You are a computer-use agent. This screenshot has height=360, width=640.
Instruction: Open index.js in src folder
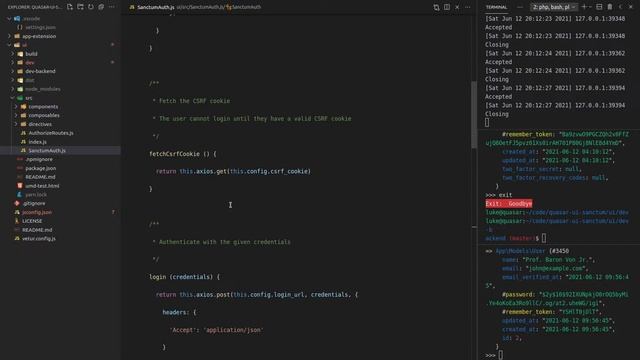click(38, 142)
